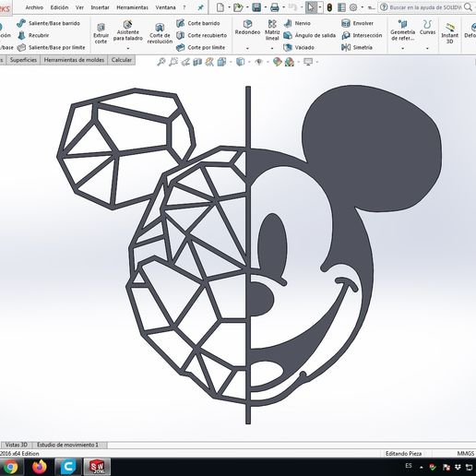The height and width of the screenshot is (476, 476).
Task: Open the Herramientas menu
Action: click(132, 7)
